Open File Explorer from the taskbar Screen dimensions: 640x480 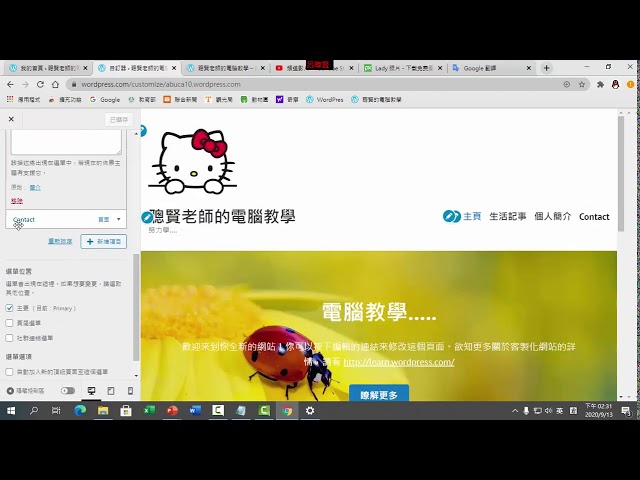tap(103, 411)
